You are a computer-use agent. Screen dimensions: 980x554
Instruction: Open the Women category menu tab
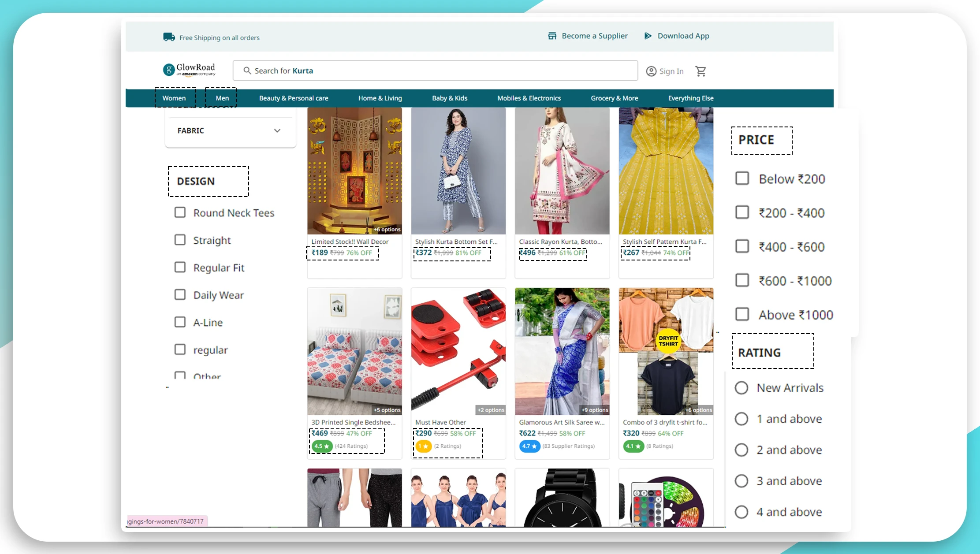tap(174, 97)
